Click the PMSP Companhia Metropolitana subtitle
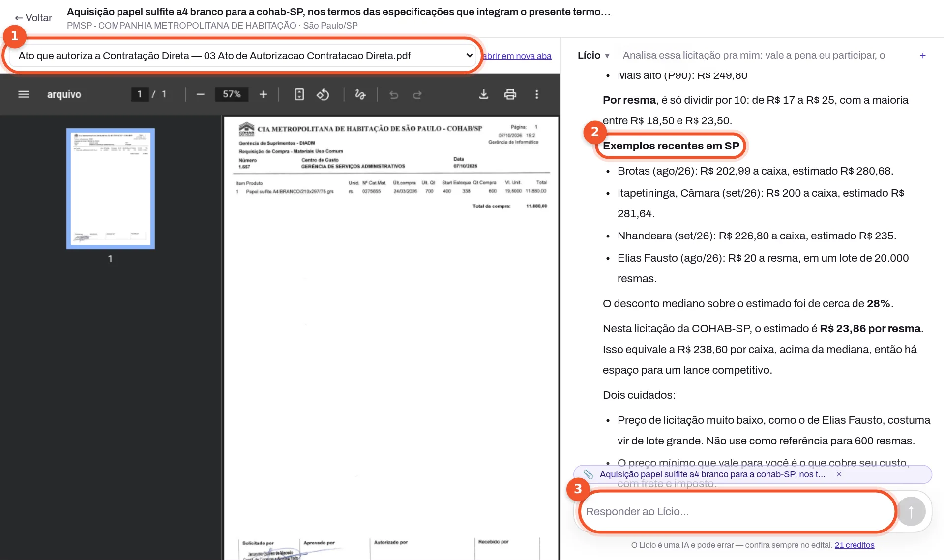Viewport: 944px width, 560px height. pos(212,26)
